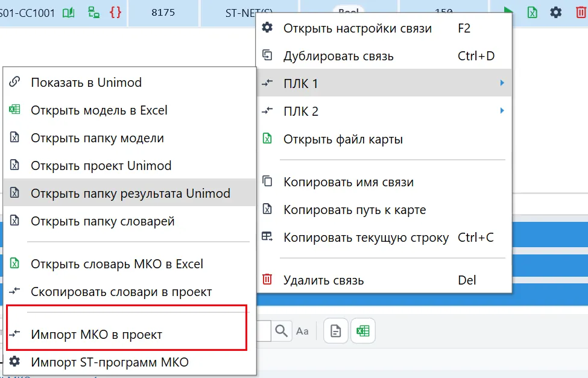
Task: Choose Дублировать связь
Action: click(x=384, y=56)
